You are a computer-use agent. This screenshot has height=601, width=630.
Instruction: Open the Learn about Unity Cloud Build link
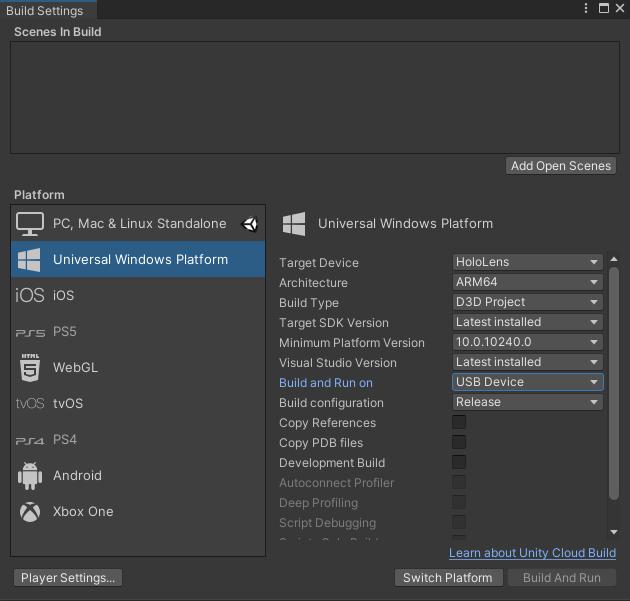(532, 553)
